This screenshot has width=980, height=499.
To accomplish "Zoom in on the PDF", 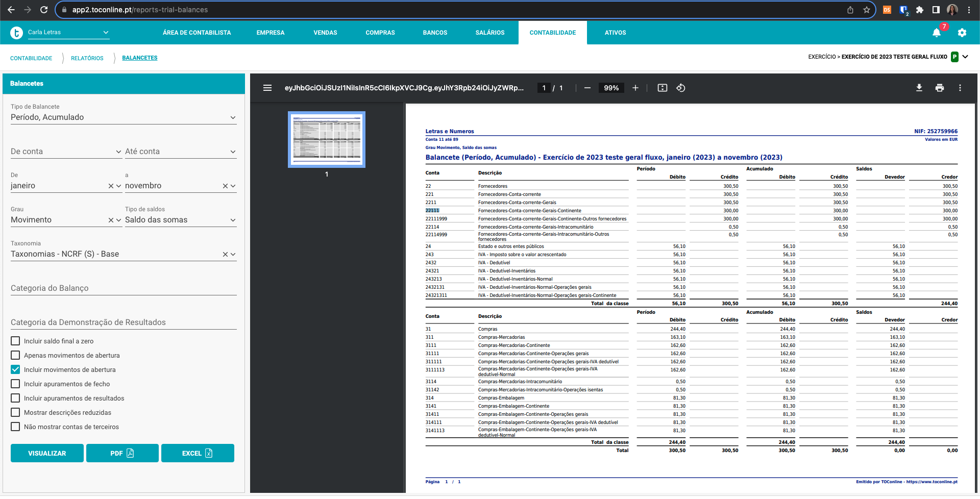I will click(x=635, y=88).
